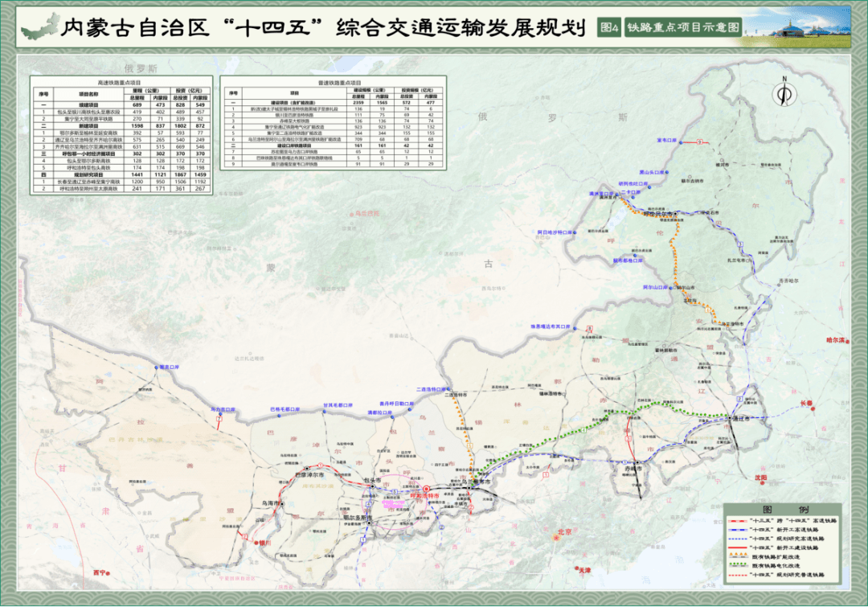Screen dimensions: 868x607
Task: Click the 图例 legend title
Action: (x=778, y=511)
